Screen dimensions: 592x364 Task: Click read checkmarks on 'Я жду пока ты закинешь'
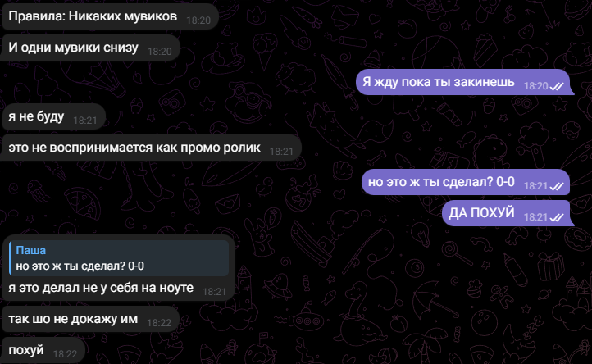tap(557, 86)
